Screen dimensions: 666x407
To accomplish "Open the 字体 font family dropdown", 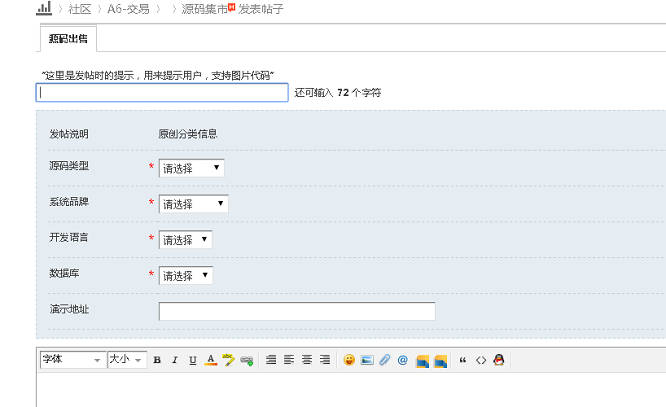I will tap(73, 360).
